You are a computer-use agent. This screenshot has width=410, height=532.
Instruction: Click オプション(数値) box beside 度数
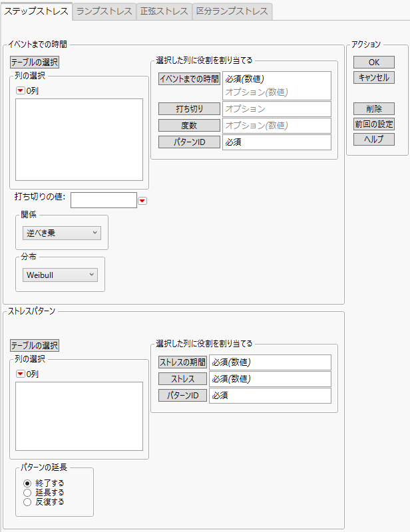tap(277, 126)
